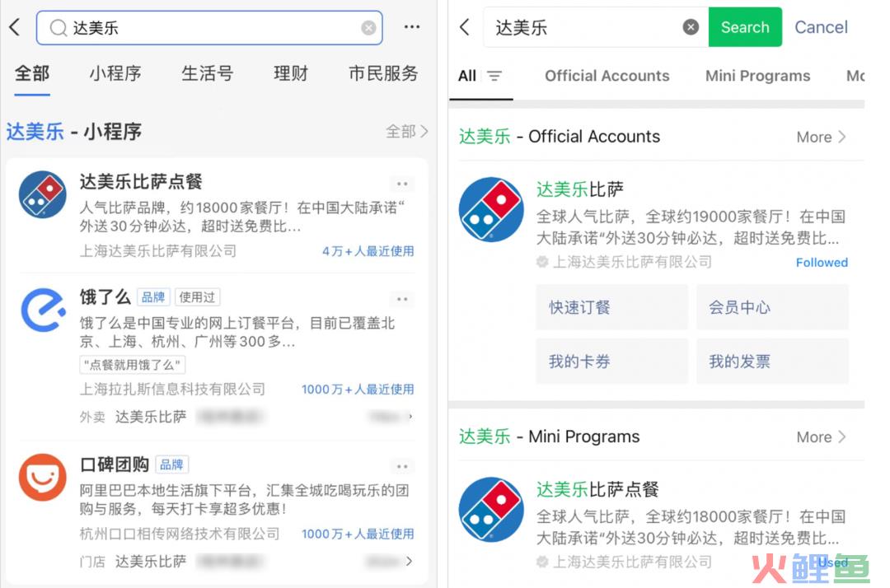Tap the "点餐就用饿了么" slogan tag

tap(132, 365)
